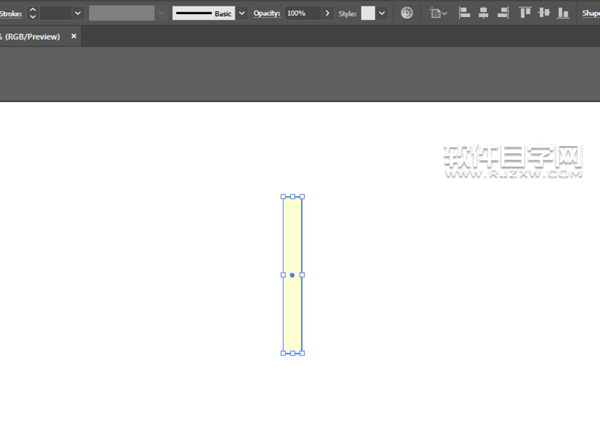600x424 pixels.
Task: Expand the opacity slider arrow
Action: click(x=328, y=13)
